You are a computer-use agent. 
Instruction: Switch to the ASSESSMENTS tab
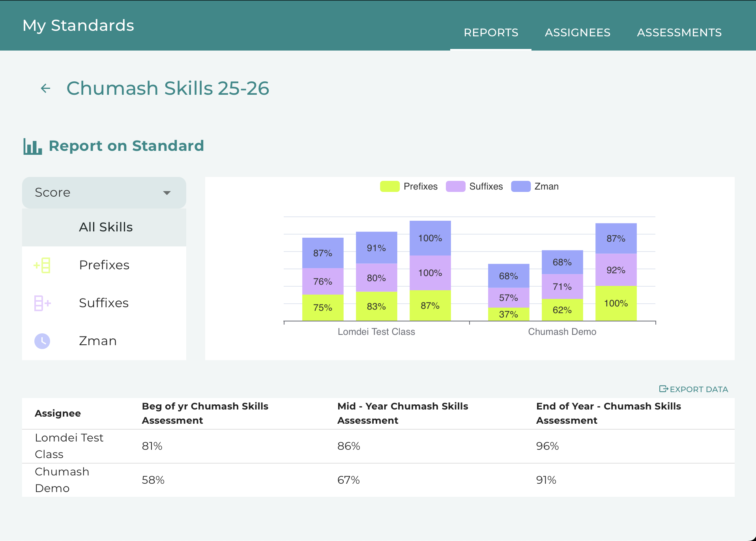coord(679,32)
